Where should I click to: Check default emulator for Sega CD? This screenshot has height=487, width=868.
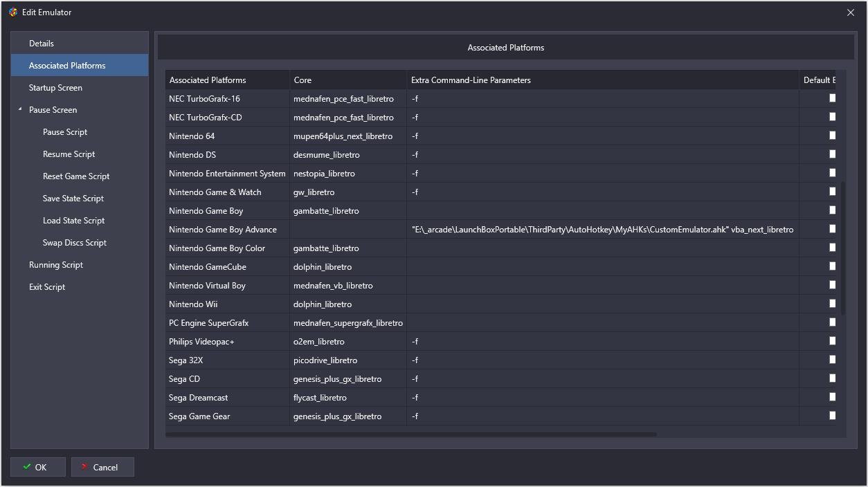(x=832, y=378)
